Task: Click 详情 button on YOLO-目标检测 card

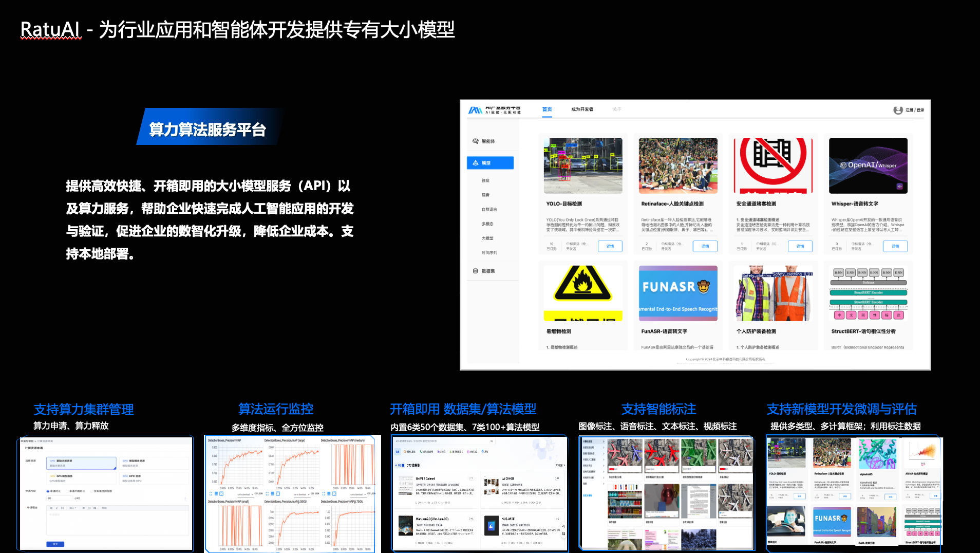Action: point(610,246)
